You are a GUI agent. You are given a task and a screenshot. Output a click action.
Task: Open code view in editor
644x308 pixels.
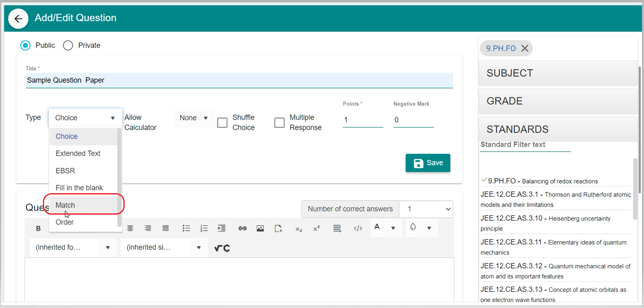point(358,228)
